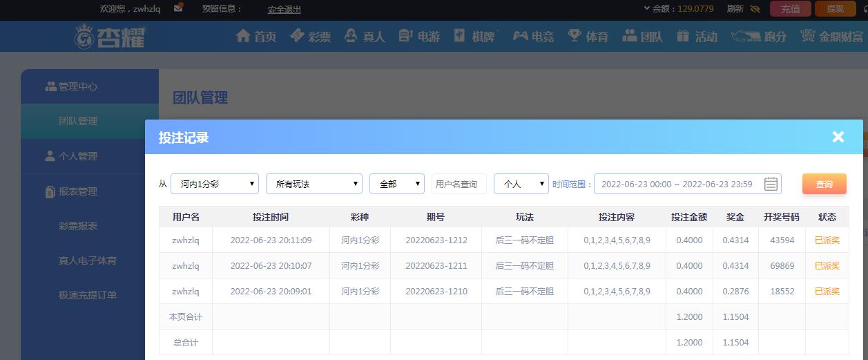Viewport: 868px width, 360px height.
Task: Open the 全部 status dropdown
Action: [x=397, y=184]
